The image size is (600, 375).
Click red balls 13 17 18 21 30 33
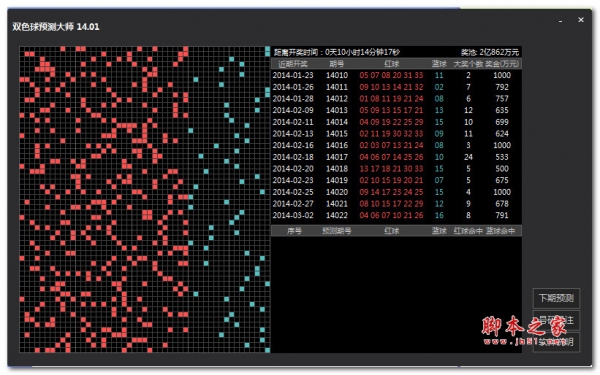coord(391,169)
